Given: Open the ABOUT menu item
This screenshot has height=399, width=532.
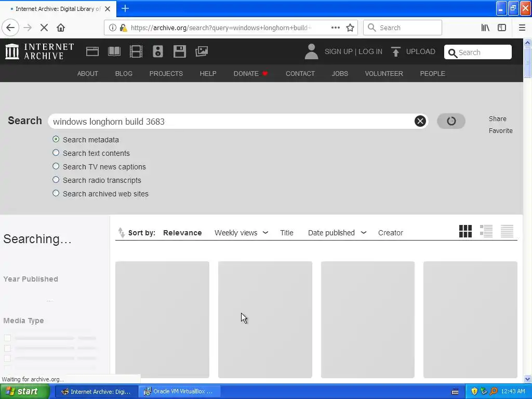Looking at the screenshot, I should click(87, 73).
